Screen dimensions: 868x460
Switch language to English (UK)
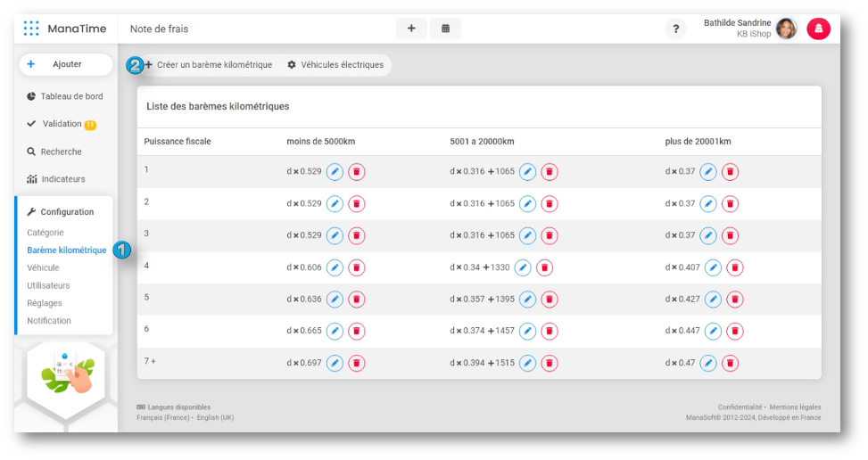pyautogui.click(x=215, y=417)
